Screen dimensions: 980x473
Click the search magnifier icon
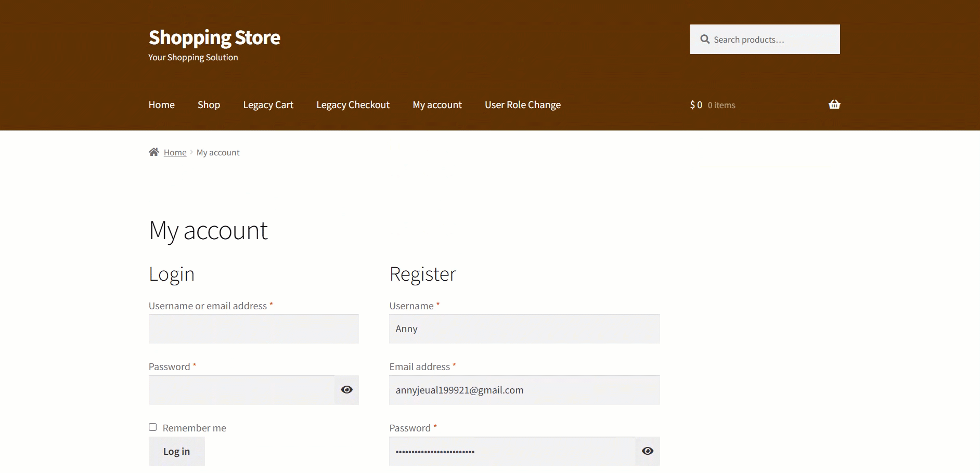coord(705,40)
